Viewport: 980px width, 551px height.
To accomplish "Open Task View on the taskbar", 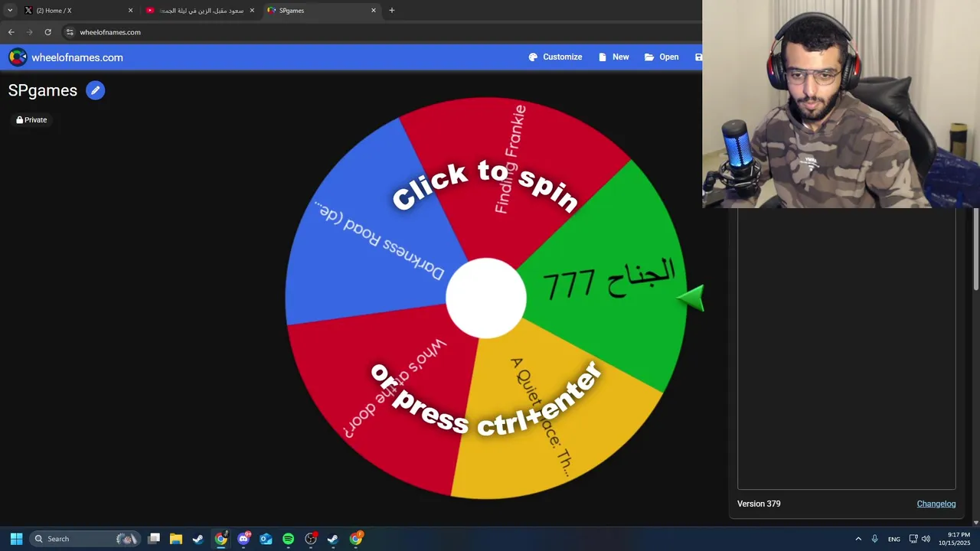I will 154,539.
